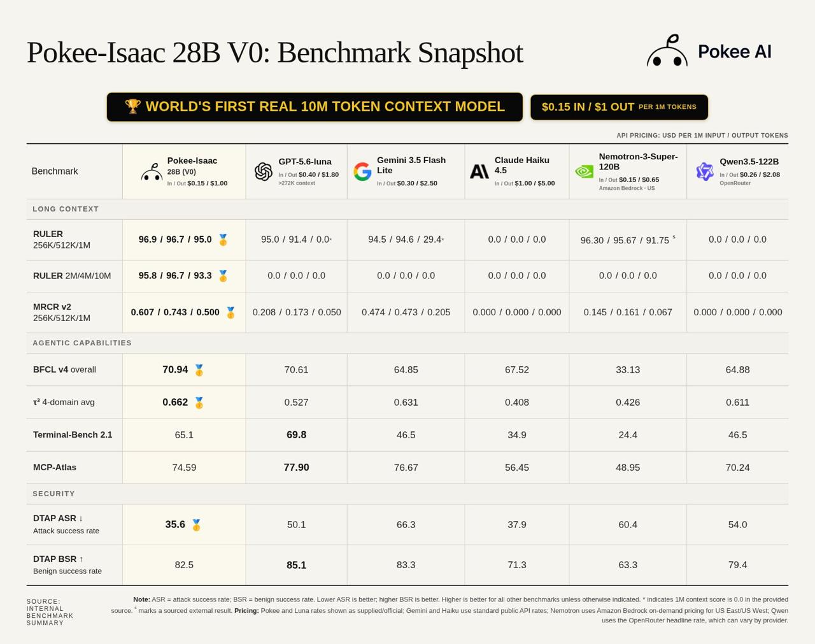Viewport: 815px width, 644px height.
Task: Click the bold MCP-Atlas score 77.90
Action: coord(296,467)
